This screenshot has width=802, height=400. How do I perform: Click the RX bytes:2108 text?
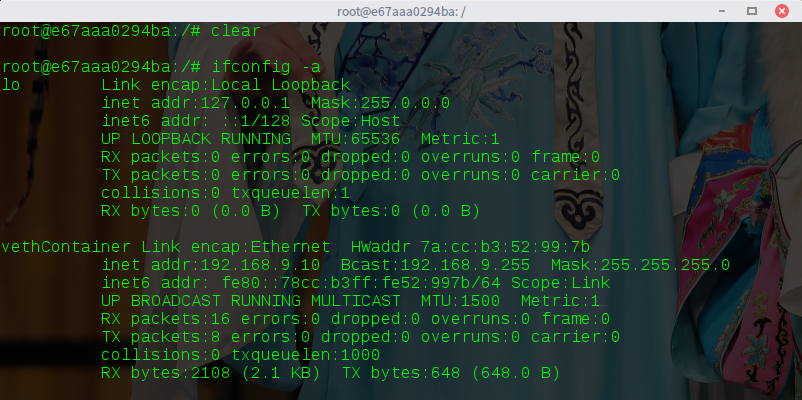pyautogui.click(x=166, y=373)
